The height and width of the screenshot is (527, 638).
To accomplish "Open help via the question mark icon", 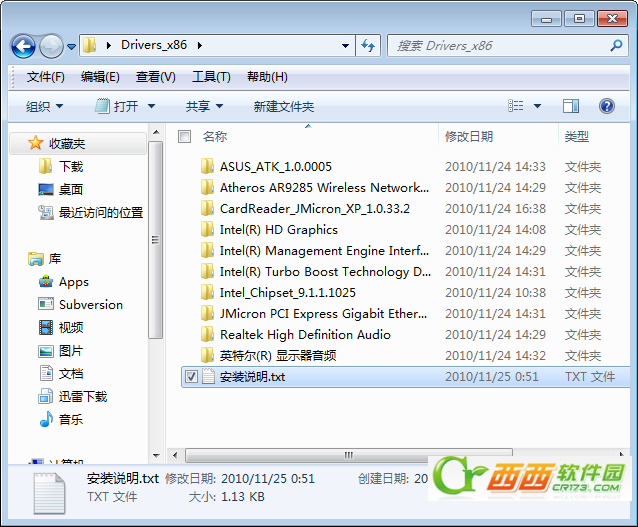I will [606, 106].
